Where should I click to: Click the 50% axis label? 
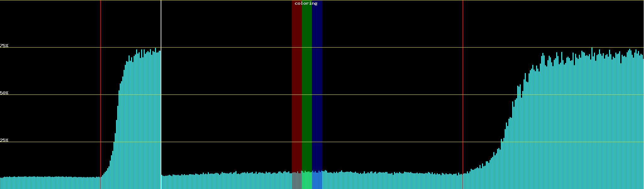point(4,93)
